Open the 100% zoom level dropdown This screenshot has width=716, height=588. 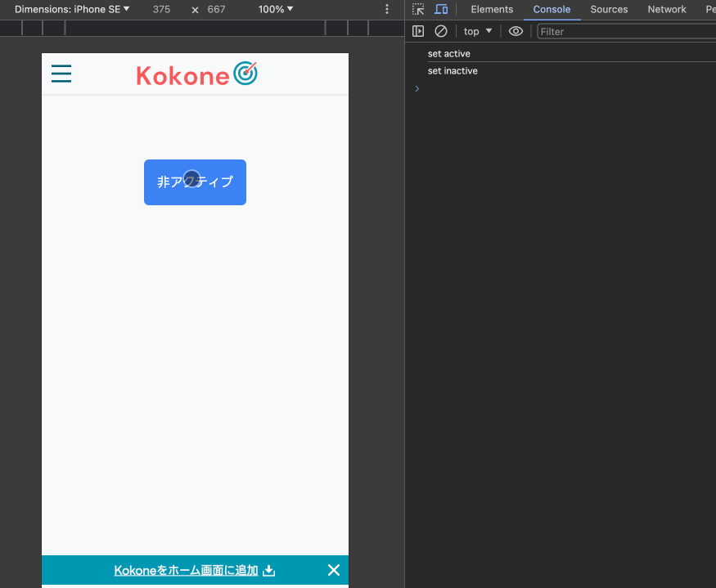coord(274,9)
